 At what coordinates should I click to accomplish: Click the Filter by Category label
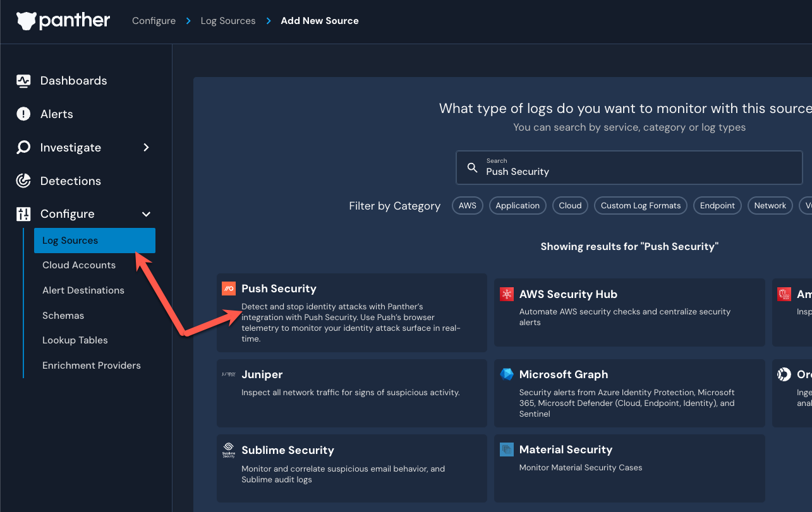tap(395, 206)
